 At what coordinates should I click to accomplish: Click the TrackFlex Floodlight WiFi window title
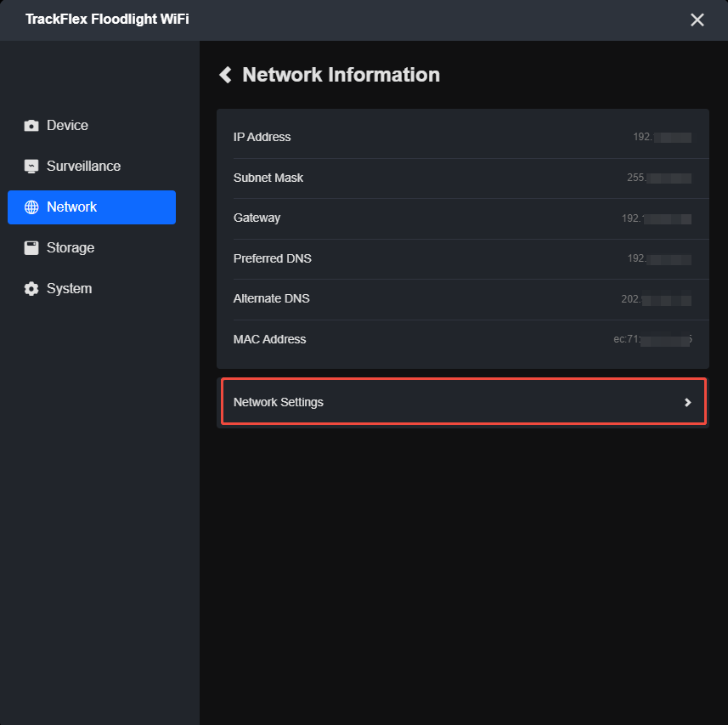[107, 19]
